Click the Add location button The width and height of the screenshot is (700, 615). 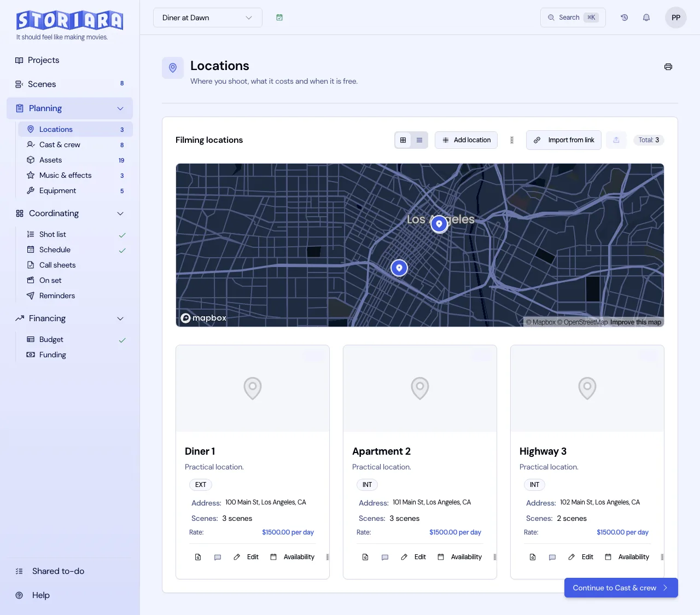pyautogui.click(x=466, y=140)
